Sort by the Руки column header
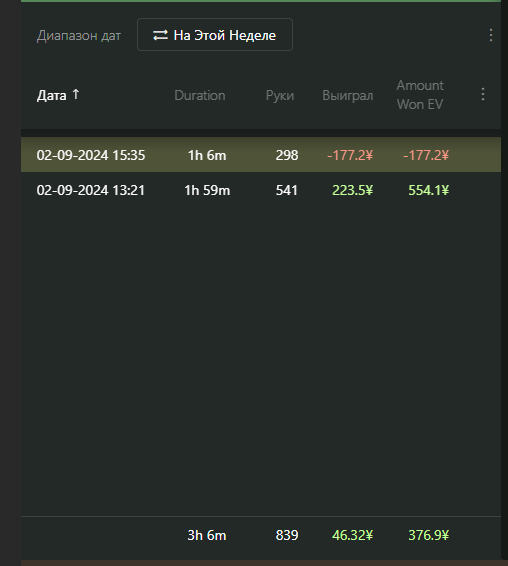This screenshot has width=508, height=566. click(x=280, y=96)
